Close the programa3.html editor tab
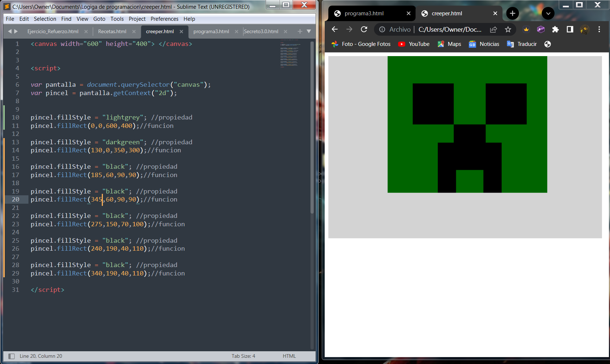The width and height of the screenshot is (610, 364). pyautogui.click(x=236, y=32)
